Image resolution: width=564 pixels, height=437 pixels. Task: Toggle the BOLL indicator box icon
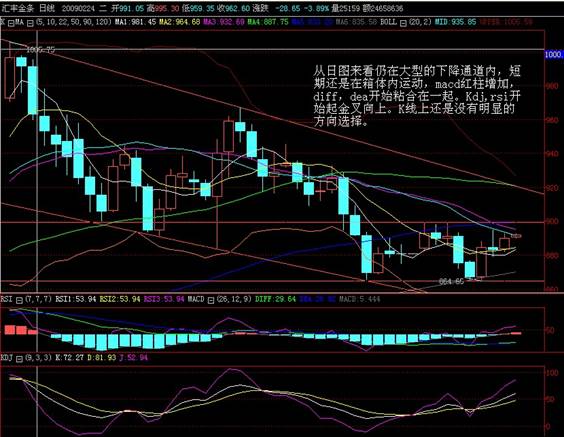coord(404,23)
